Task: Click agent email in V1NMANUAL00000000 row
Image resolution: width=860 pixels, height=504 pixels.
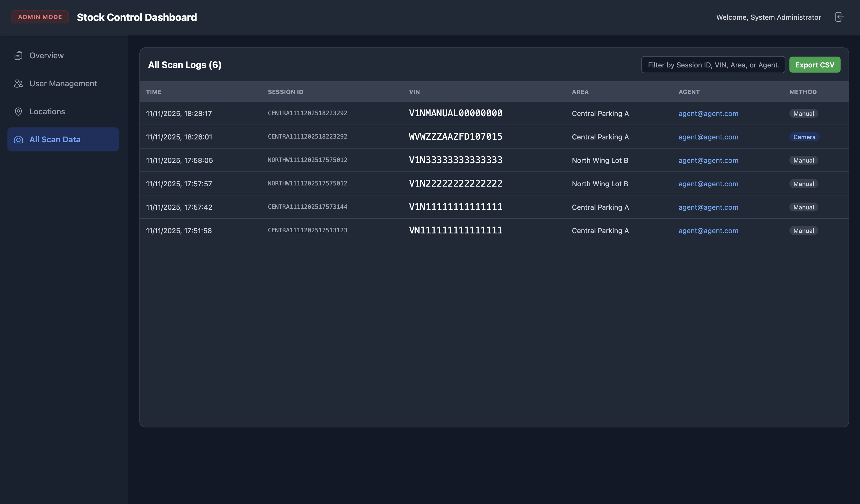Action: click(x=708, y=114)
